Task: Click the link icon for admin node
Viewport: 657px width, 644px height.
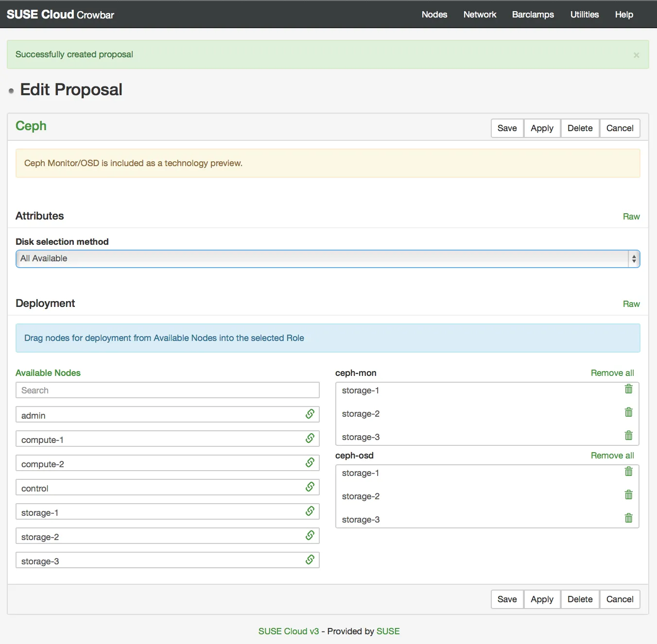Action: point(310,414)
